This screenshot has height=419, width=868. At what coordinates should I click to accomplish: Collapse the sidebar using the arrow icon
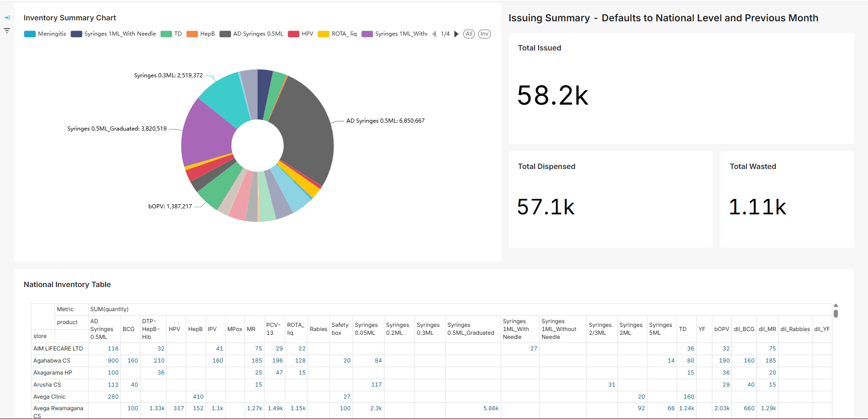(7, 17)
